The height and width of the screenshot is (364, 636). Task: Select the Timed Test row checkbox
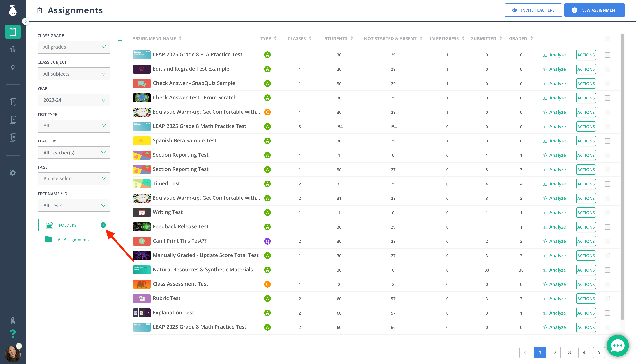[607, 184]
